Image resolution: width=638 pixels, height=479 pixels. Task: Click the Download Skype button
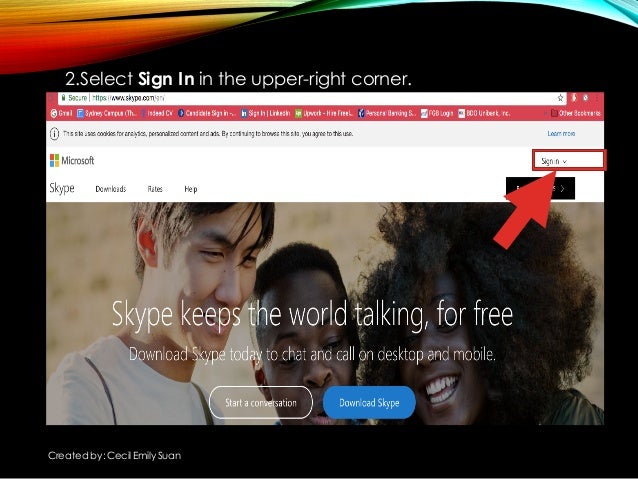369,402
